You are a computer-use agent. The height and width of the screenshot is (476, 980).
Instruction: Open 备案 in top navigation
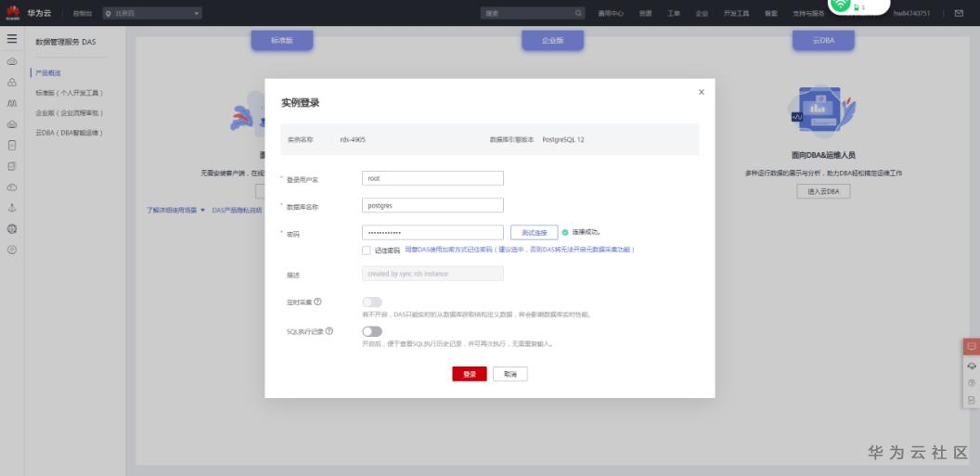771,13
